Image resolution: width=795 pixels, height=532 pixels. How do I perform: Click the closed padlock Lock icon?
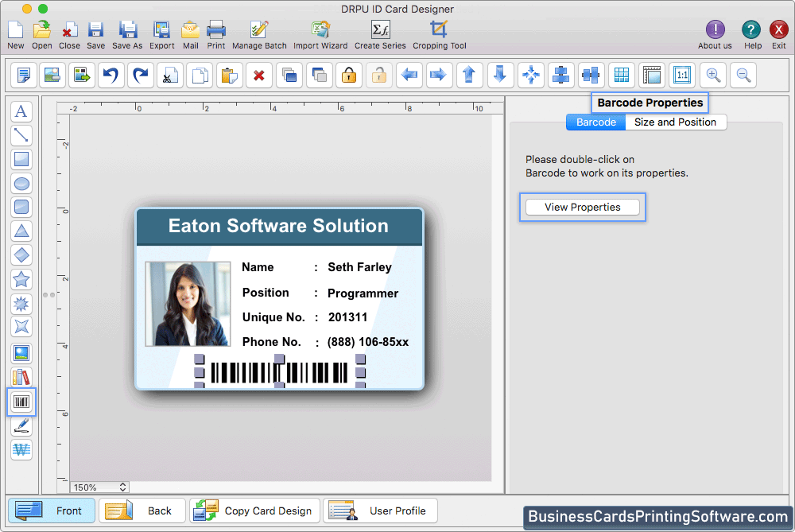tap(349, 75)
